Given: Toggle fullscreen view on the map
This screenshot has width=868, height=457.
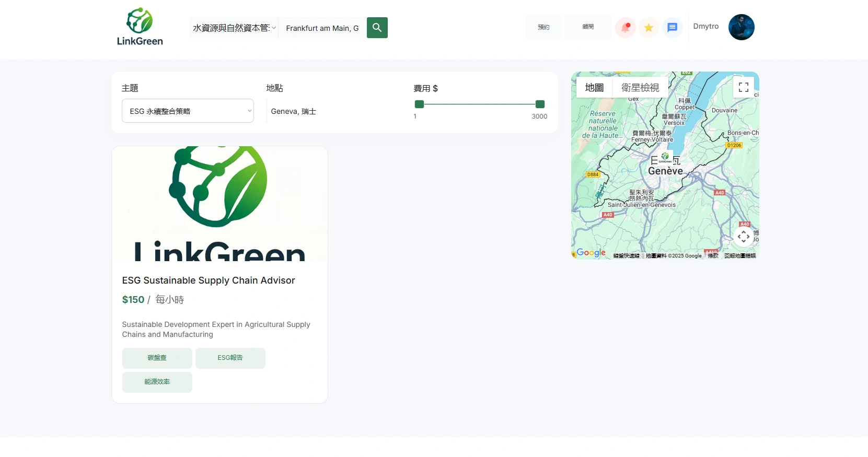Looking at the screenshot, I should click(x=744, y=87).
